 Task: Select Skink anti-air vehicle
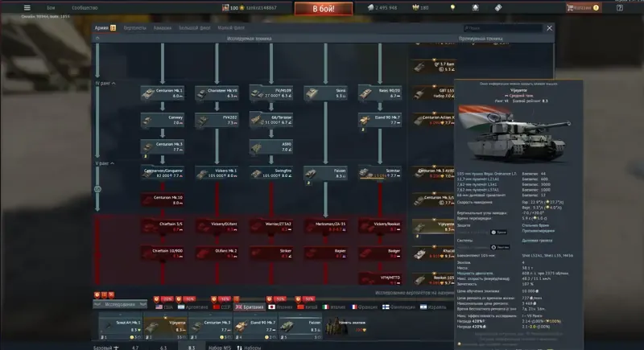coord(325,93)
